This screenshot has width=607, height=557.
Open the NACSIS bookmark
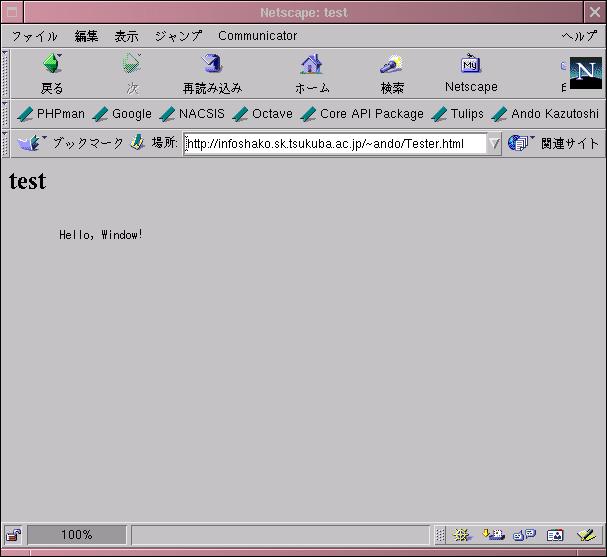(192, 114)
